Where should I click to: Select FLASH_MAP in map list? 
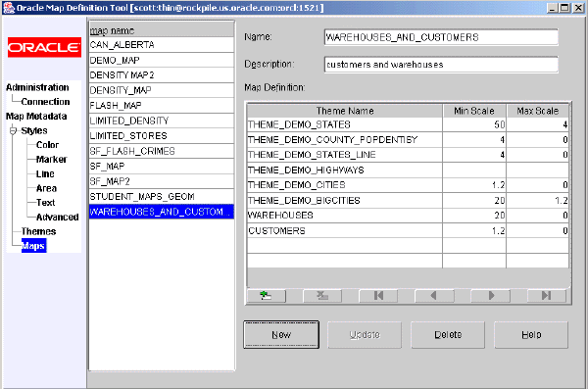point(162,106)
